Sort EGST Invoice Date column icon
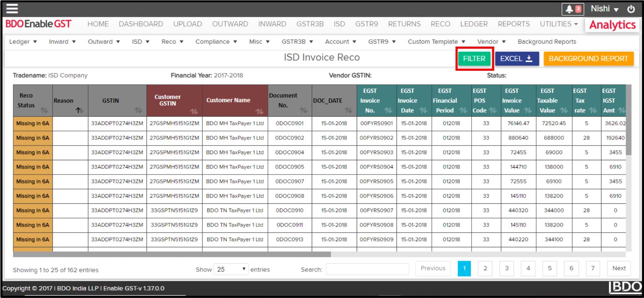The width and height of the screenshot is (644, 298). click(x=423, y=110)
